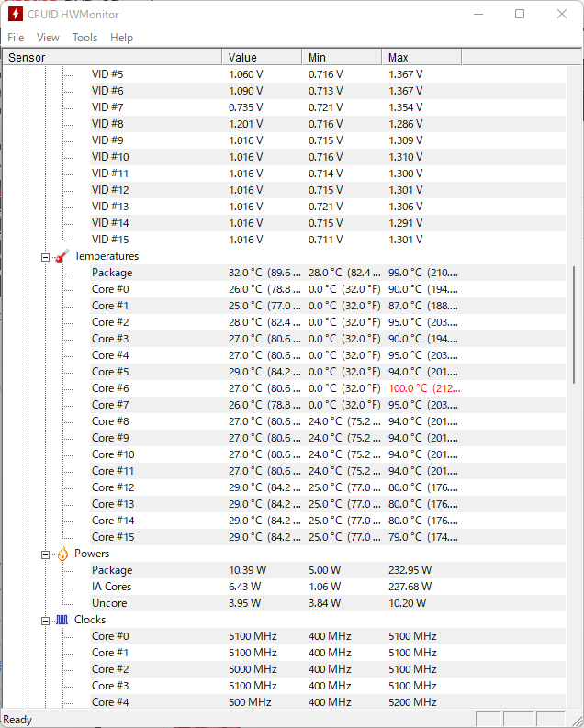
Task: Click the orange flame Powers icon
Action: [62, 554]
